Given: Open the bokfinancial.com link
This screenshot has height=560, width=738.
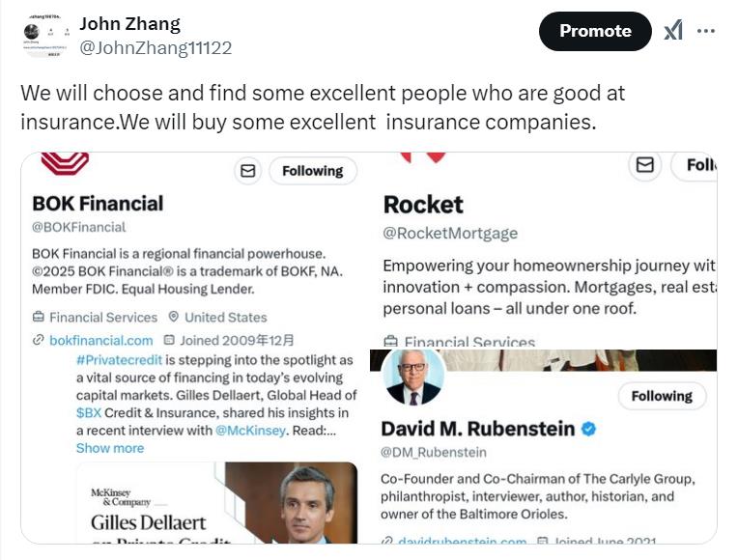Looking at the screenshot, I should click(x=100, y=340).
